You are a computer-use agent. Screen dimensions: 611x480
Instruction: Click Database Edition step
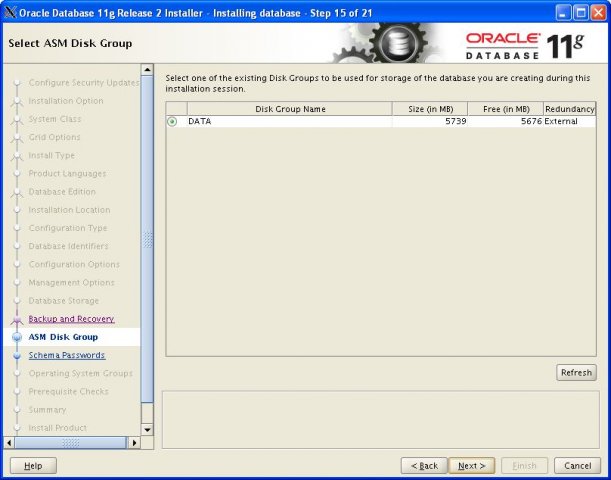(62, 192)
